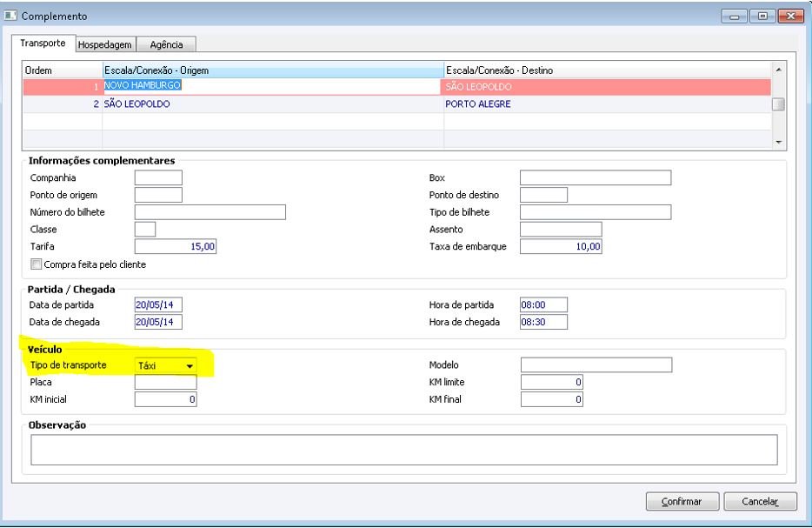Select the row with SÃO LEOPOLDO origin
The height and width of the screenshot is (528, 812).
coord(397,104)
